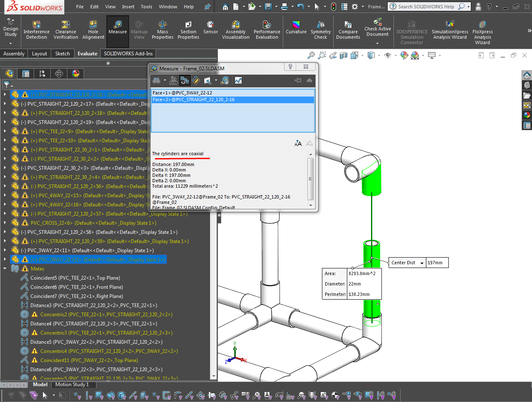This screenshot has width=532, height=402.
Task: Open the Tools menu
Action: (x=146, y=7)
